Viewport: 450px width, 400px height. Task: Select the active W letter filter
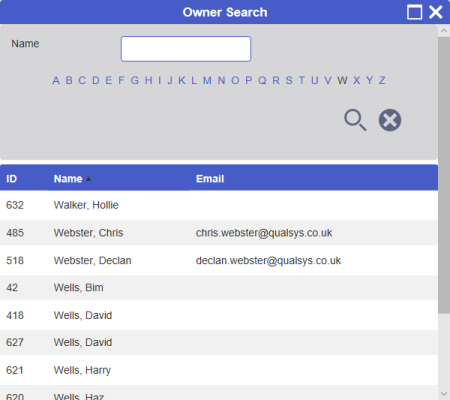click(342, 80)
